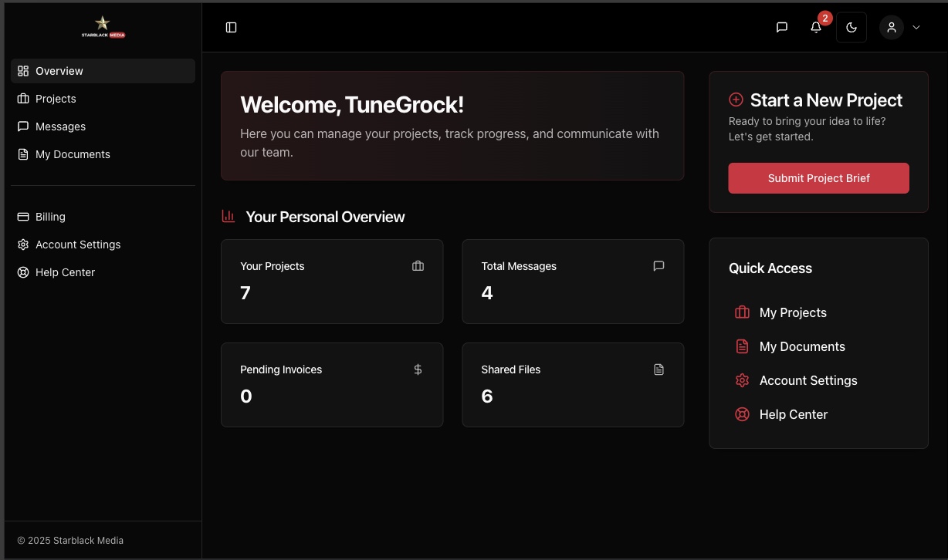
Task: Click the document icon on Shared Files card
Action: (659, 369)
